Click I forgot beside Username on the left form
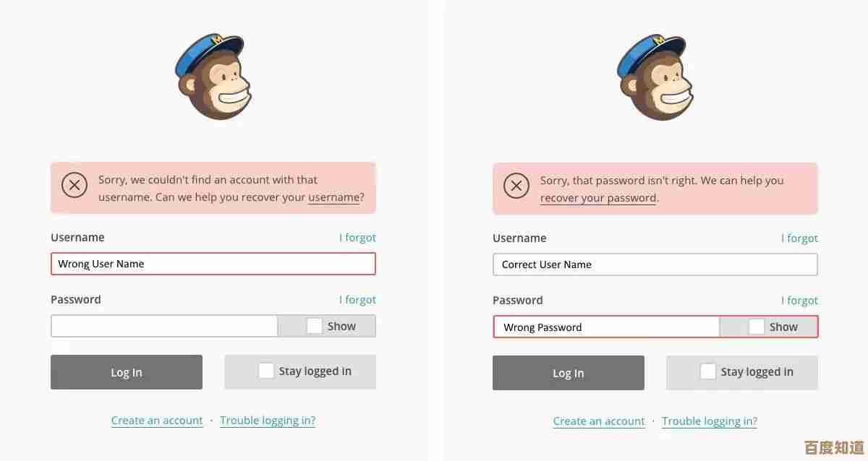Screen dimensions: 868x461 point(357,237)
